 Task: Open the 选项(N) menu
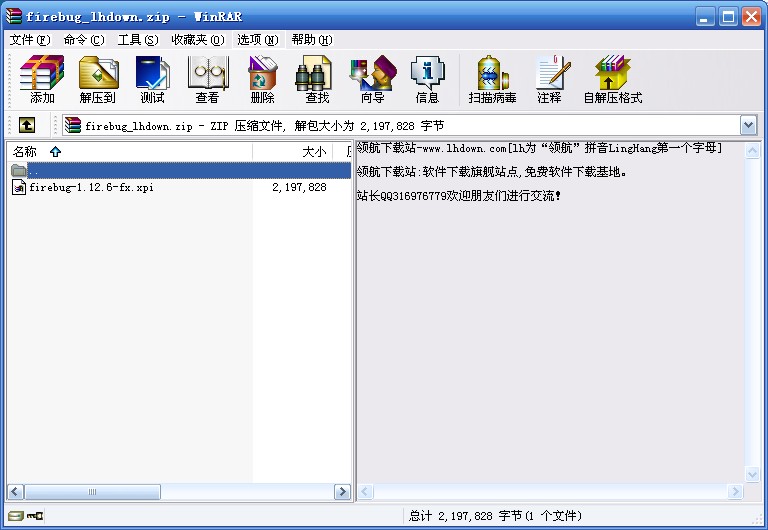pyautogui.click(x=258, y=40)
